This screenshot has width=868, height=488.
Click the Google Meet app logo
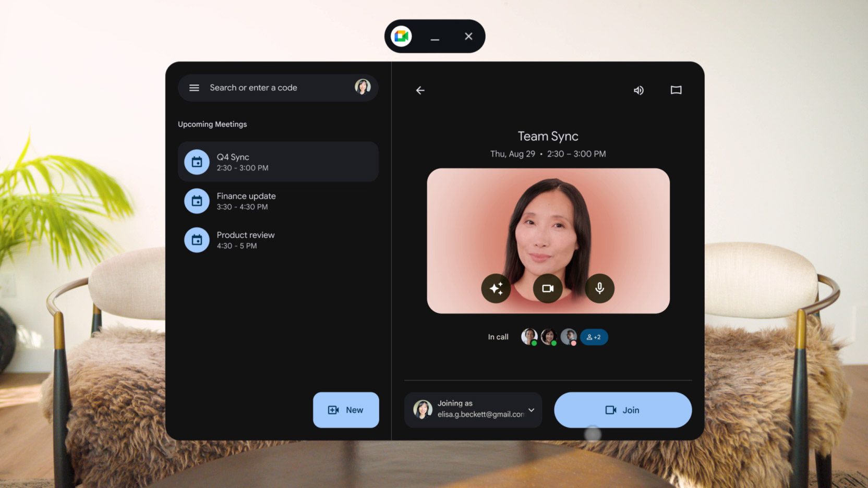click(401, 36)
